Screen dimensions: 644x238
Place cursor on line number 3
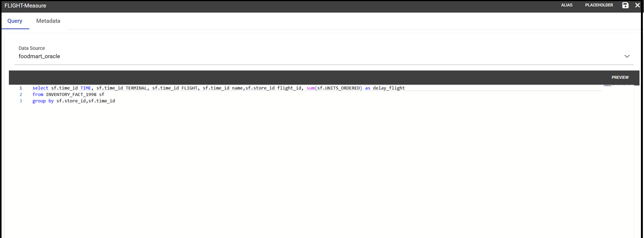coord(21,101)
